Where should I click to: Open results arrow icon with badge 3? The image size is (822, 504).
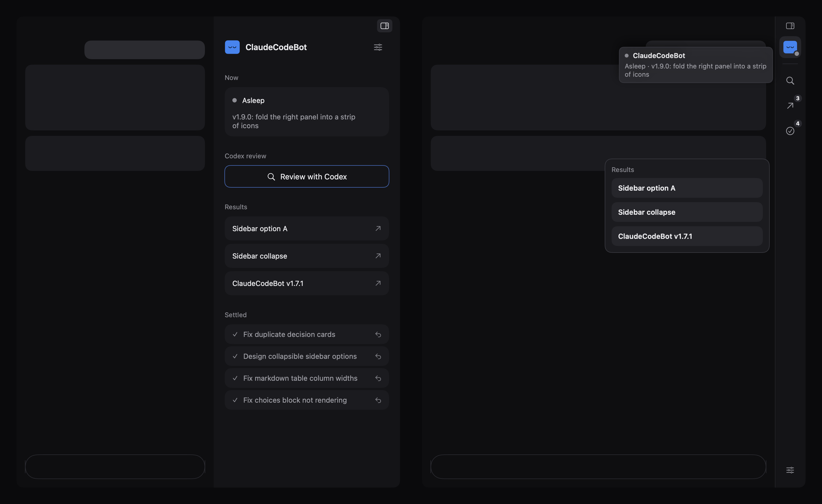(x=790, y=106)
